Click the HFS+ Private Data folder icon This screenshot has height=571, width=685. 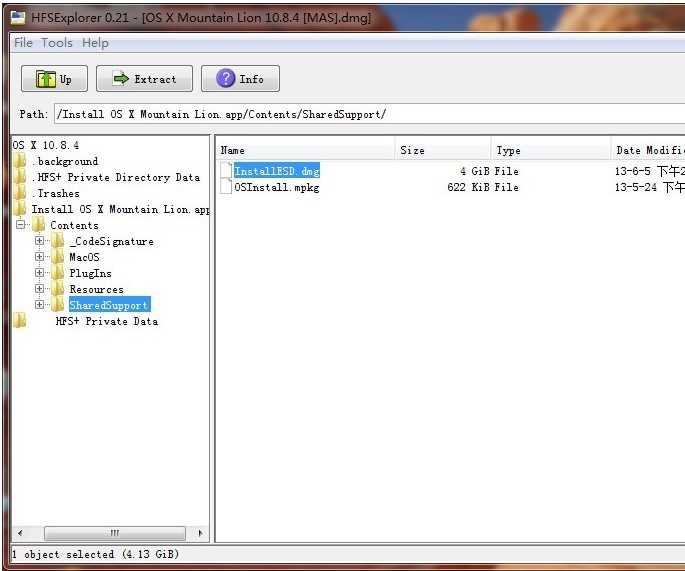pos(20,321)
